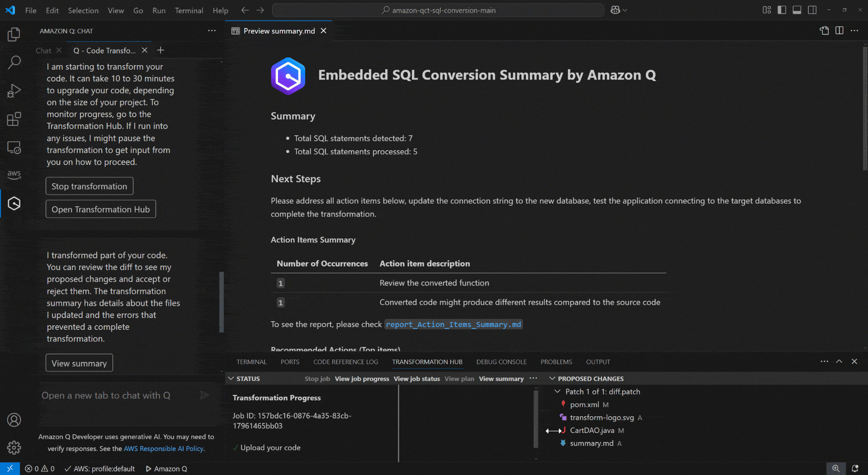
Task: Open the Search view icon
Action: (x=14, y=62)
